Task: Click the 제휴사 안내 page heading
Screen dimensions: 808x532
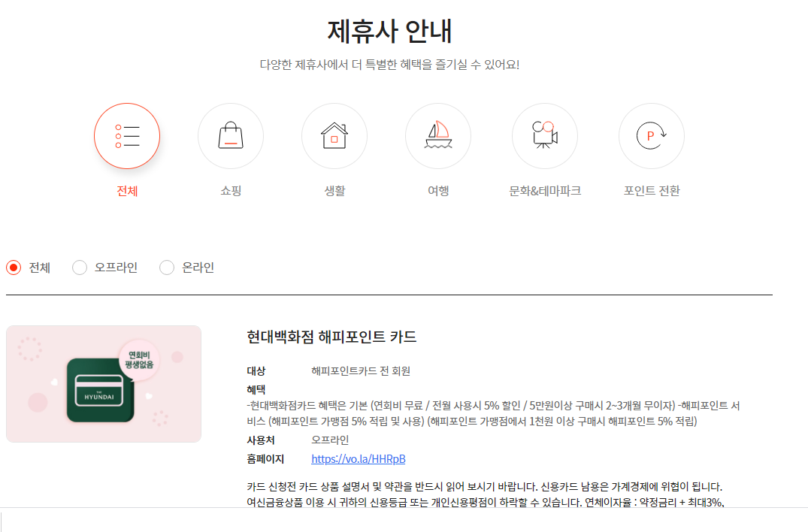Action: [389, 31]
